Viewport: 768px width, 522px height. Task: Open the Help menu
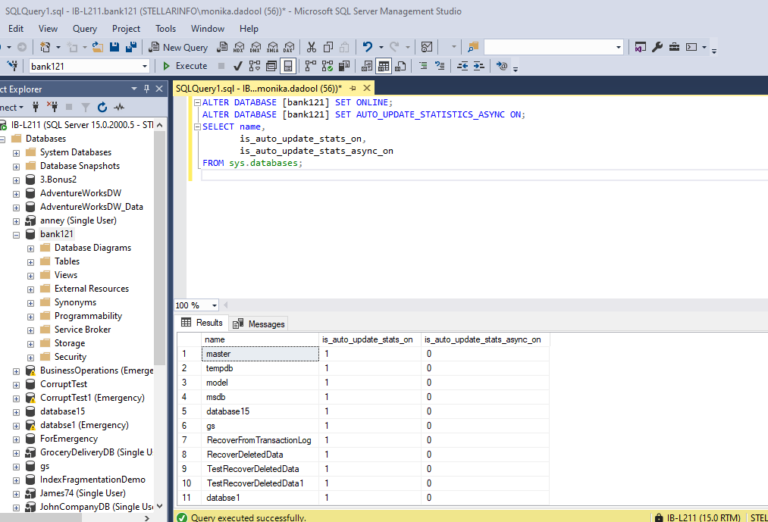point(249,28)
